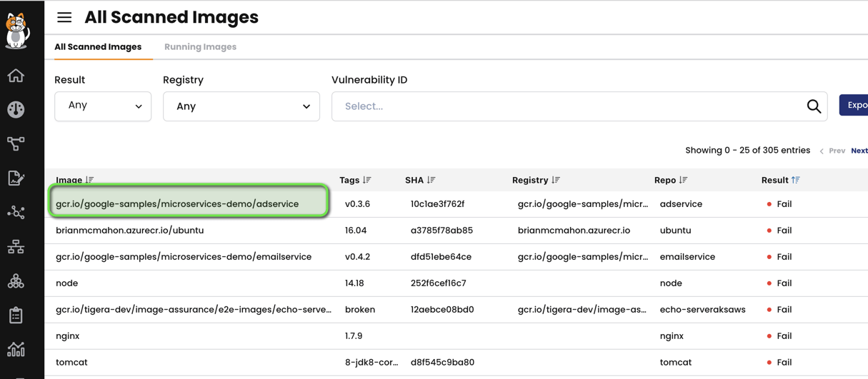This screenshot has width=868, height=379.
Task: Go to Home in sidebar
Action: pyautogui.click(x=16, y=75)
